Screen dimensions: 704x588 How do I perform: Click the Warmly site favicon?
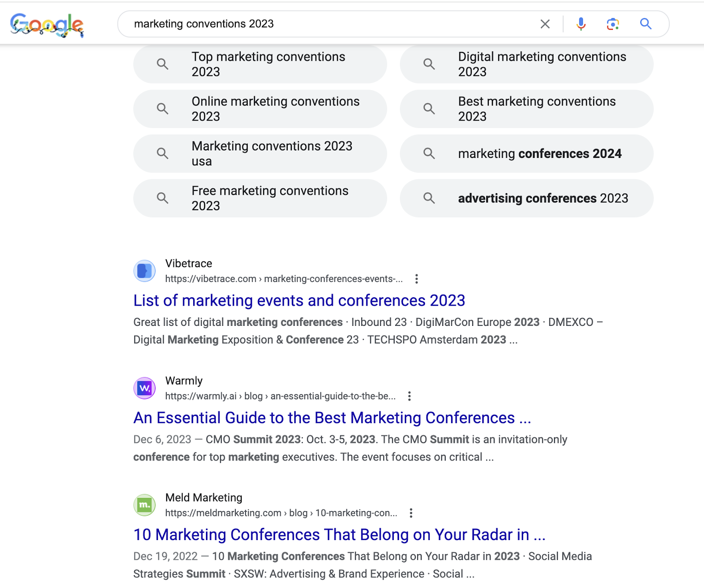click(144, 388)
